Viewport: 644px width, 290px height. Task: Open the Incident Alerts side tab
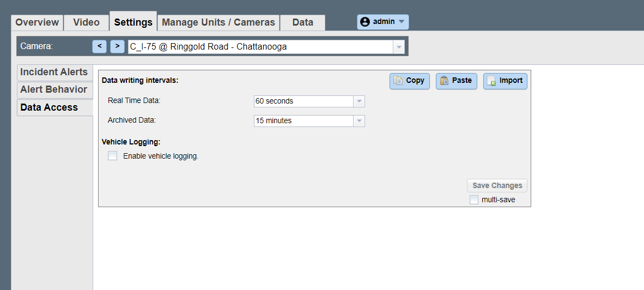point(54,72)
